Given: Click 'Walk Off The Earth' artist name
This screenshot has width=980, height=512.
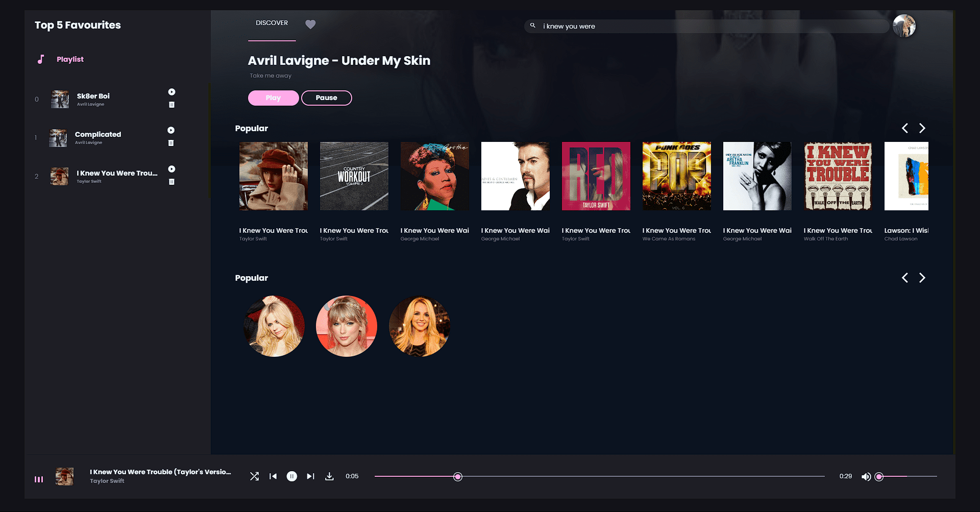Looking at the screenshot, I should tap(825, 239).
